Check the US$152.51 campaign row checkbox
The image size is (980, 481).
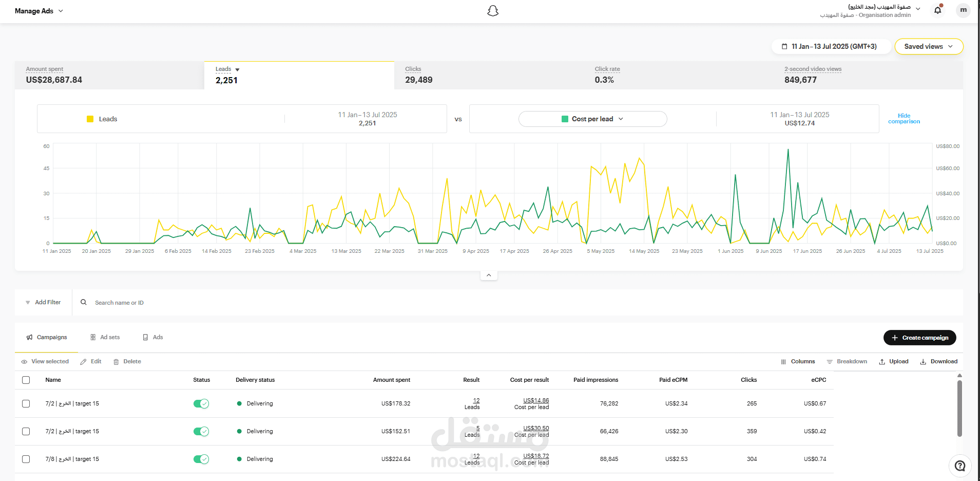26,432
